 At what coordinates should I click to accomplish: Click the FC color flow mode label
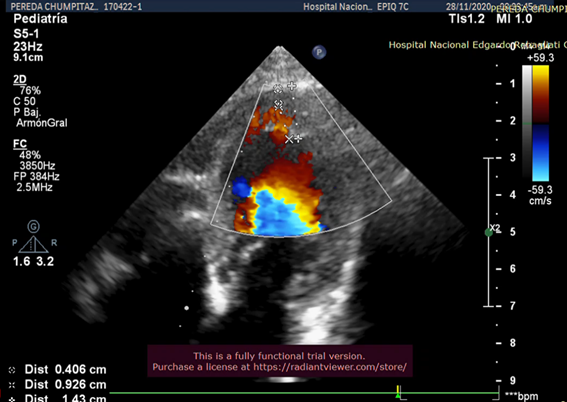tap(20, 144)
